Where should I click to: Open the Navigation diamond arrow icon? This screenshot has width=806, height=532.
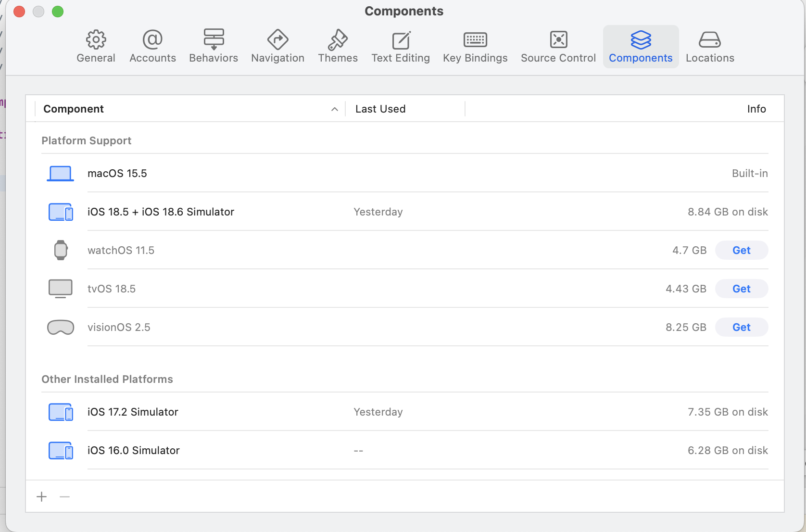click(277, 39)
